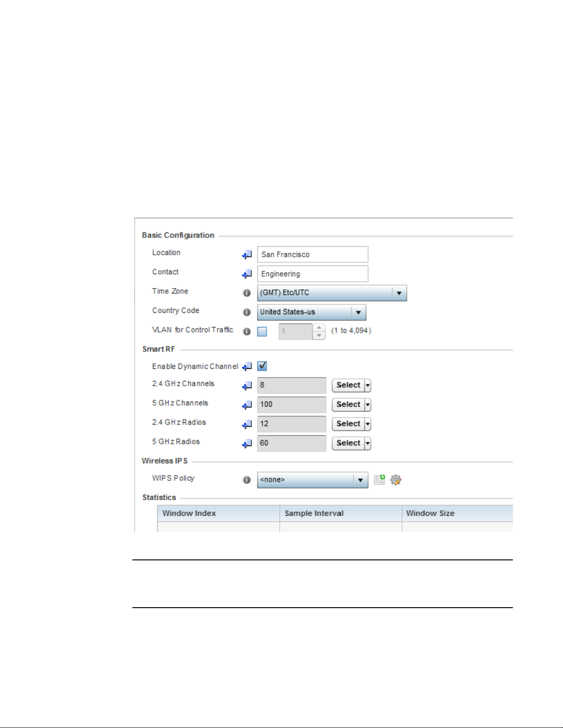This screenshot has width=563, height=728.
Task: Expand Select arrow for 5 GHz Channels
Action: coord(368,405)
